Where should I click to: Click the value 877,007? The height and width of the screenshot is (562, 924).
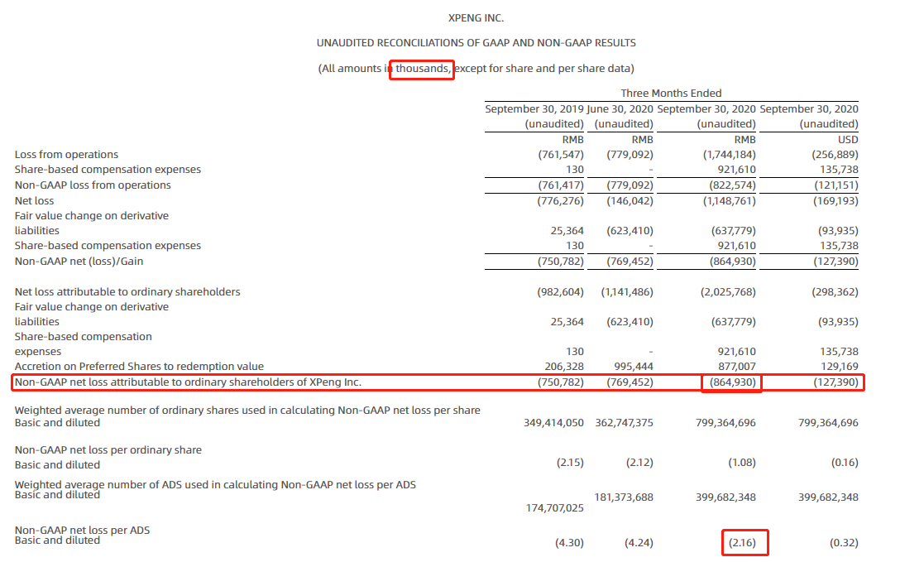pyautogui.click(x=736, y=366)
